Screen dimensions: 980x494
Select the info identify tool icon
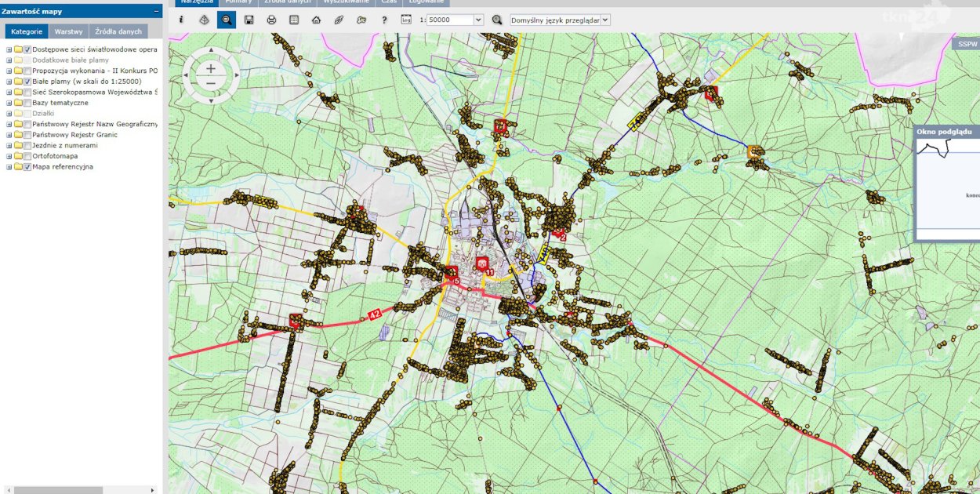click(x=181, y=20)
